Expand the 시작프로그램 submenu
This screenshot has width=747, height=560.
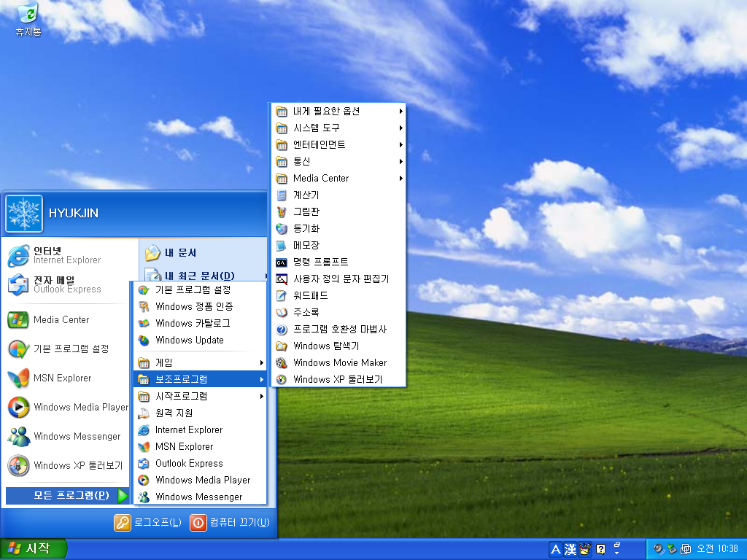click(x=200, y=396)
